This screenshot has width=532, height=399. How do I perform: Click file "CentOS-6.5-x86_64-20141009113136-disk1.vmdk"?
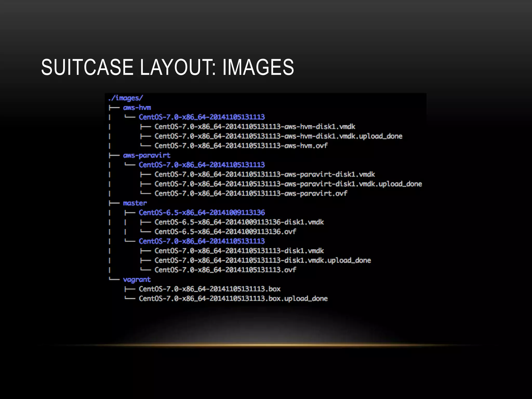(239, 222)
